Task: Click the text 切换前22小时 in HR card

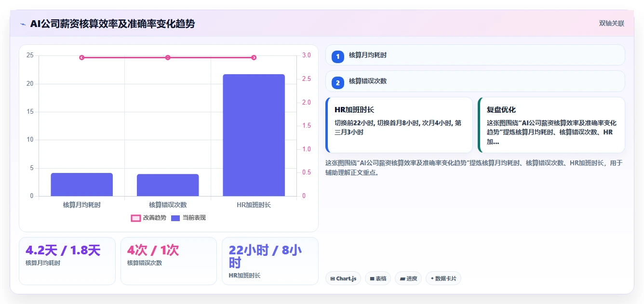Action: (354, 123)
